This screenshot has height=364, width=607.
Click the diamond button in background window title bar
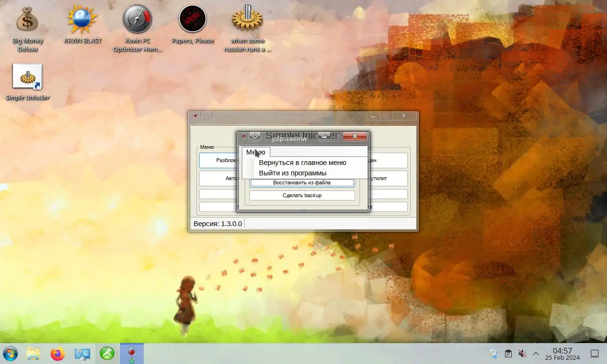coord(206,116)
